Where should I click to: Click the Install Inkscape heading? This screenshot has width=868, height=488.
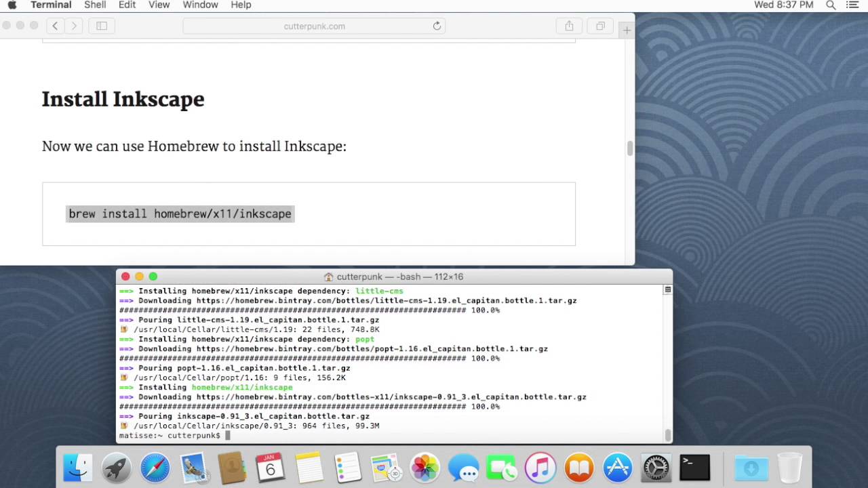click(123, 99)
